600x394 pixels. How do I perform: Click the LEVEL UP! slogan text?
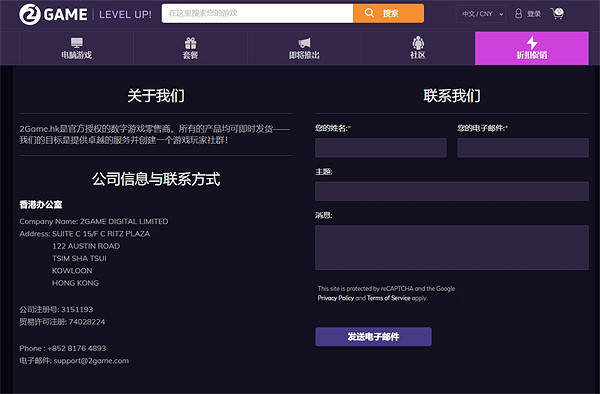pos(125,15)
